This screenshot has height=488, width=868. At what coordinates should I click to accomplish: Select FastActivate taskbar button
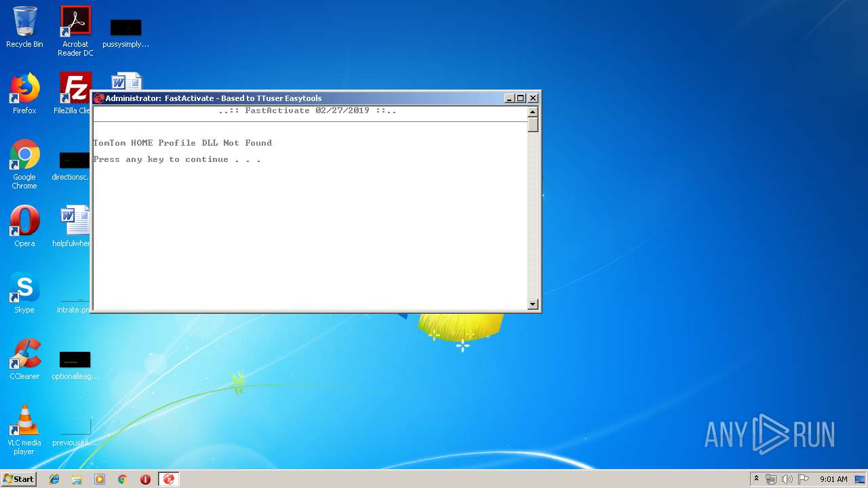coord(169,479)
